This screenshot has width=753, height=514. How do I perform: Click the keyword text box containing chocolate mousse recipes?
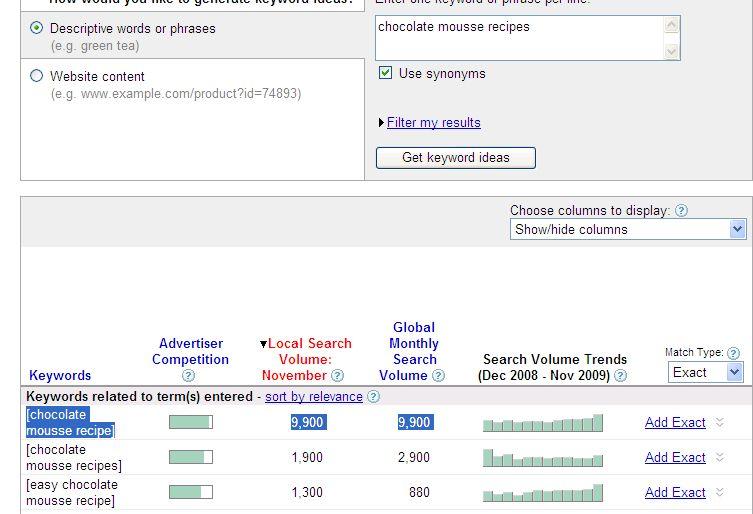[520, 37]
